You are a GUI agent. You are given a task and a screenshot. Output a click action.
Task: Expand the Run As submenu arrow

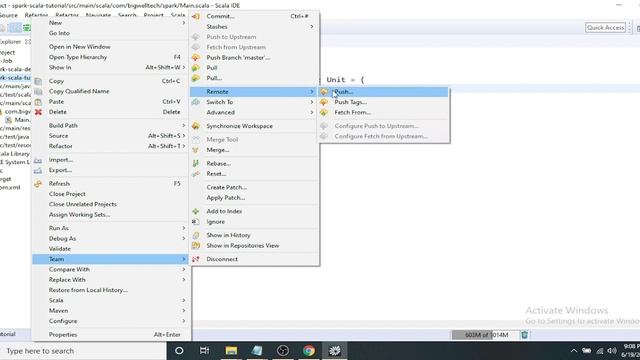tap(184, 228)
